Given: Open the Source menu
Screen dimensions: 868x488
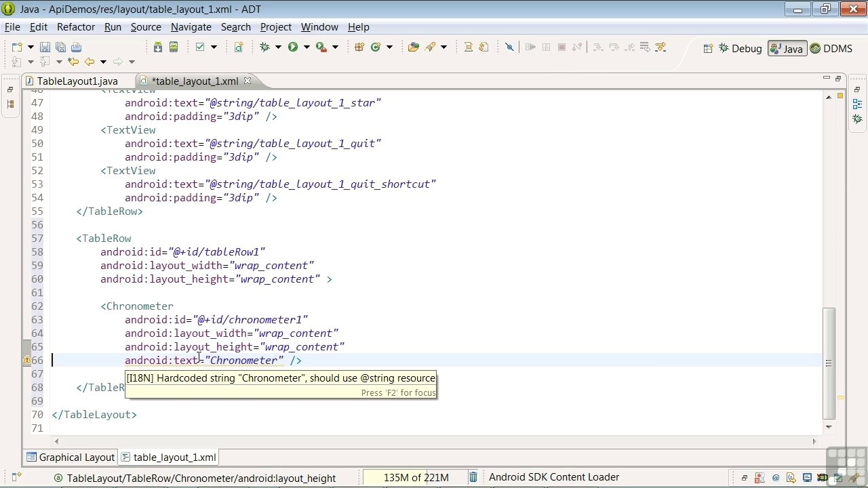Looking at the screenshot, I should tap(146, 27).
